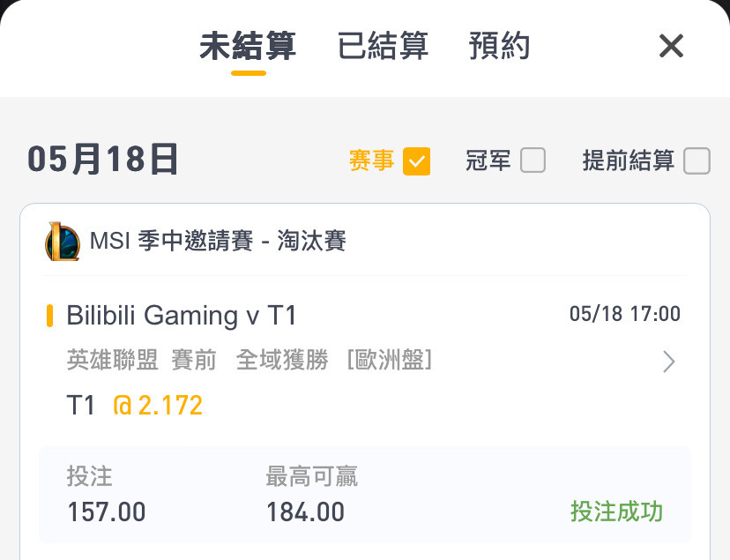
Task: Open Bilibili Gaming v T1 match
Action: pyautogui.click(x=181, y=315)
